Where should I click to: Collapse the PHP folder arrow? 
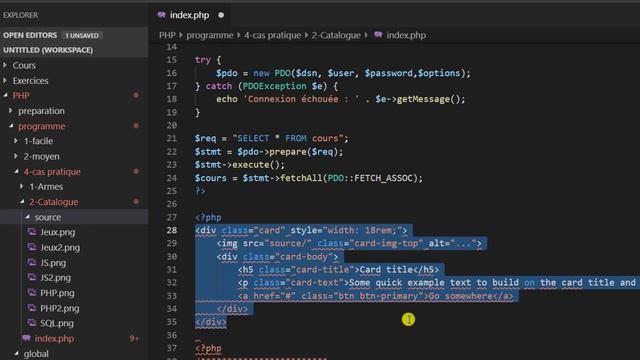click(5, 96)
